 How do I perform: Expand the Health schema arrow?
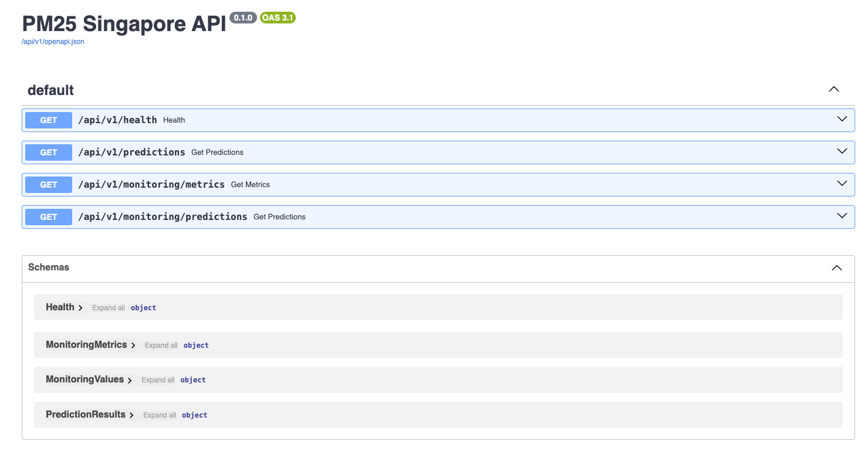[x=80, y=308]
